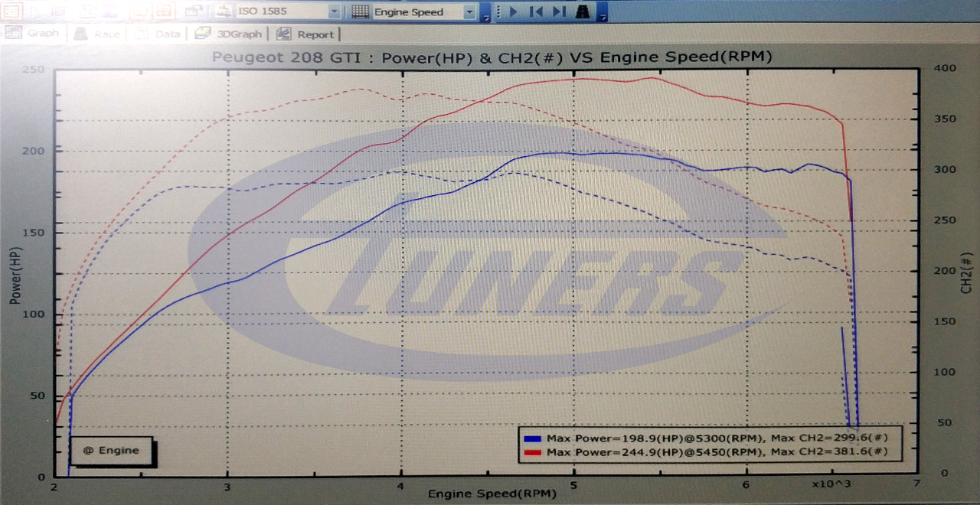Click the red legend swatch for 244.9 HP

pos(533,452)
